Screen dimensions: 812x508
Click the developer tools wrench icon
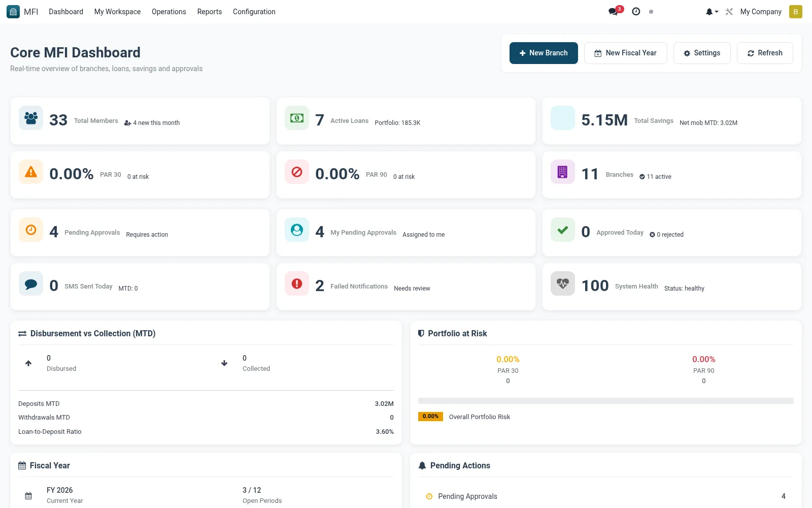coord(729,12)
